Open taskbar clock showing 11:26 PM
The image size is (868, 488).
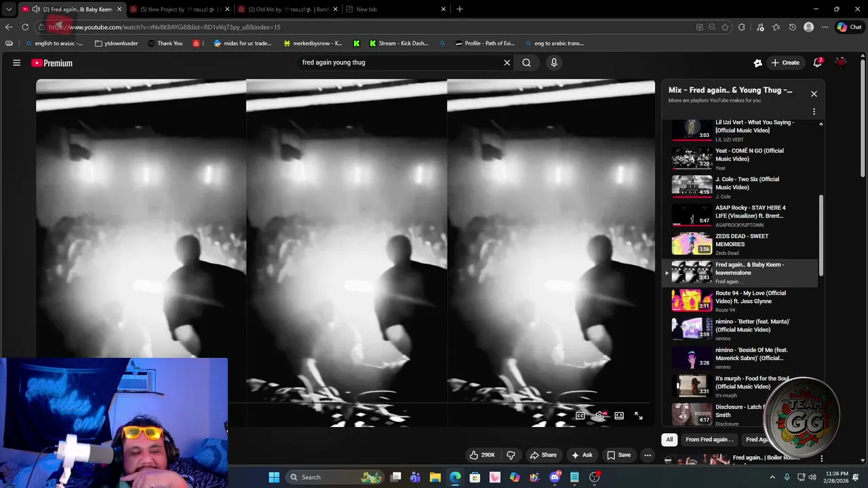tap(836, 477)
